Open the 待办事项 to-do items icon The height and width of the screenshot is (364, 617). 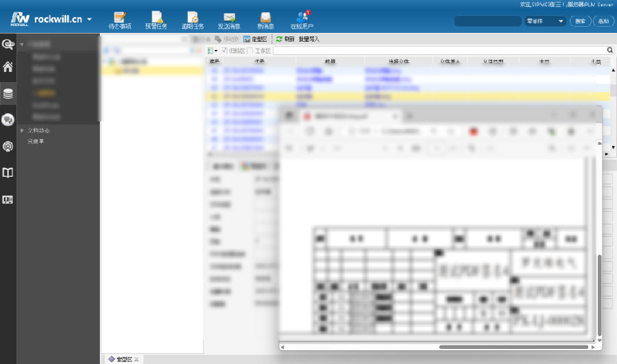[x=119, y=21]
